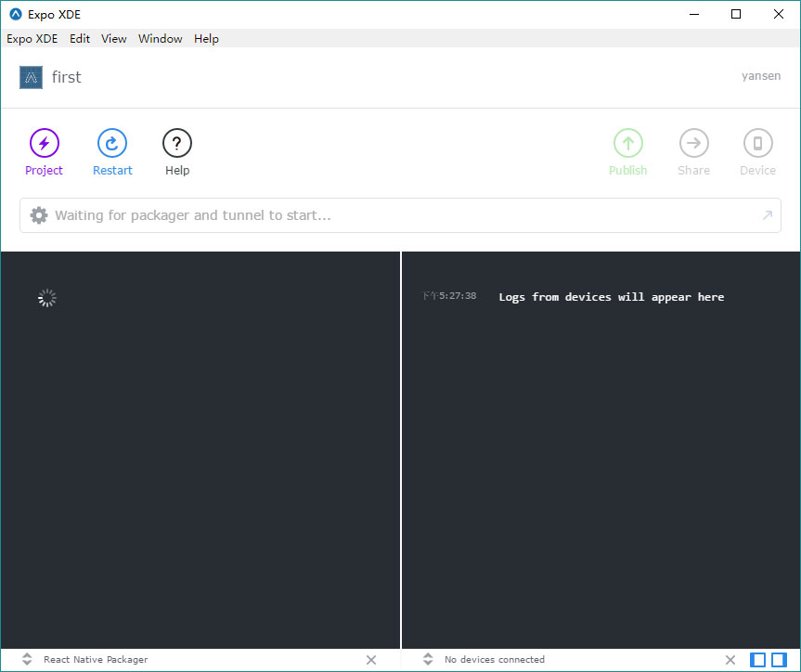Maximize the Expo XDE window
The image size is (801, 672).
736,14
